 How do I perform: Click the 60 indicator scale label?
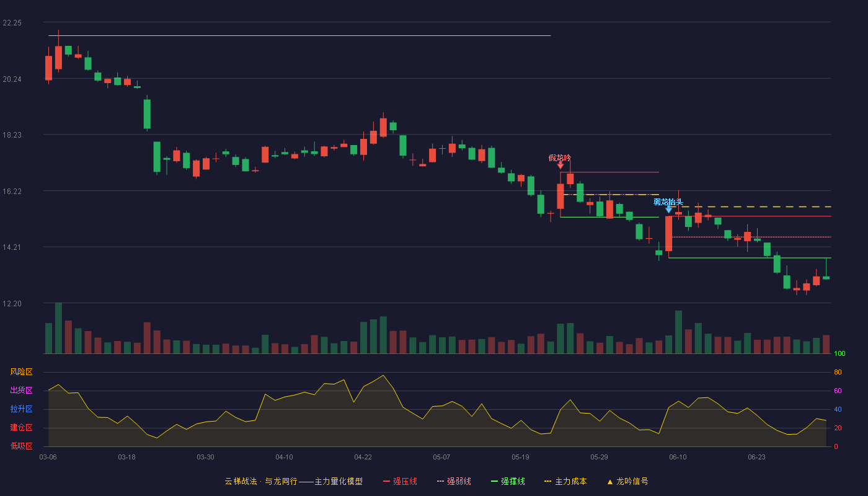[x=838, y=391]
